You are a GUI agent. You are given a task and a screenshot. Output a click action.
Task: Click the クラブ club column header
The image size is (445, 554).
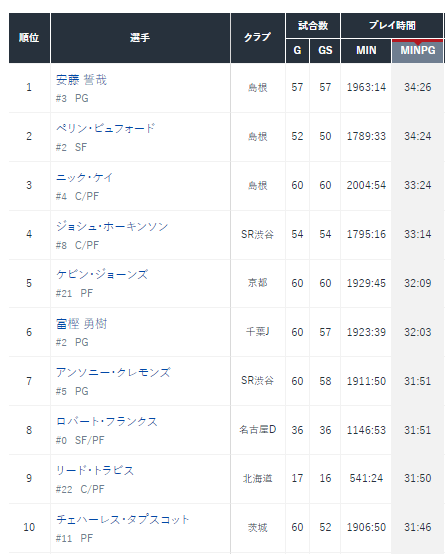pyautogui.click(x=258, y=38)
